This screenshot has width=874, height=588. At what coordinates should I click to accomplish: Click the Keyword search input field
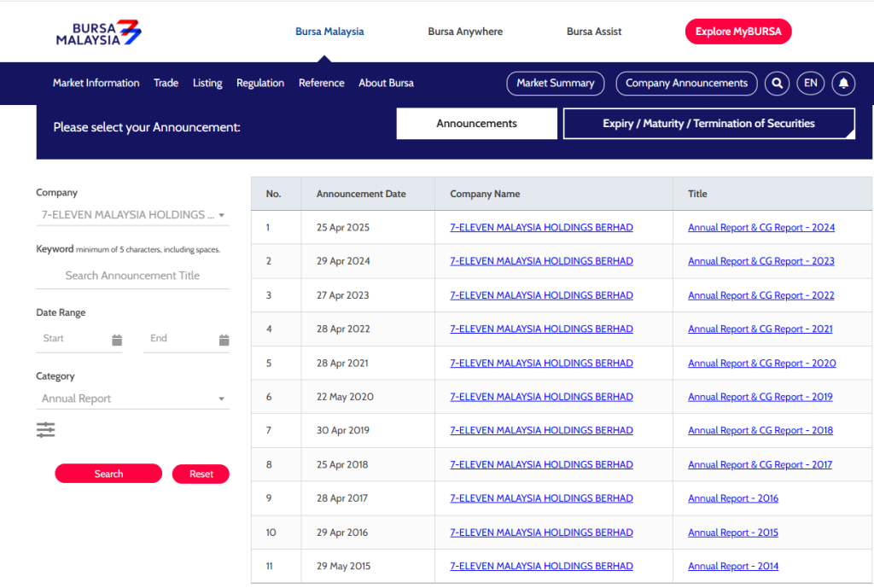[132, 275]
